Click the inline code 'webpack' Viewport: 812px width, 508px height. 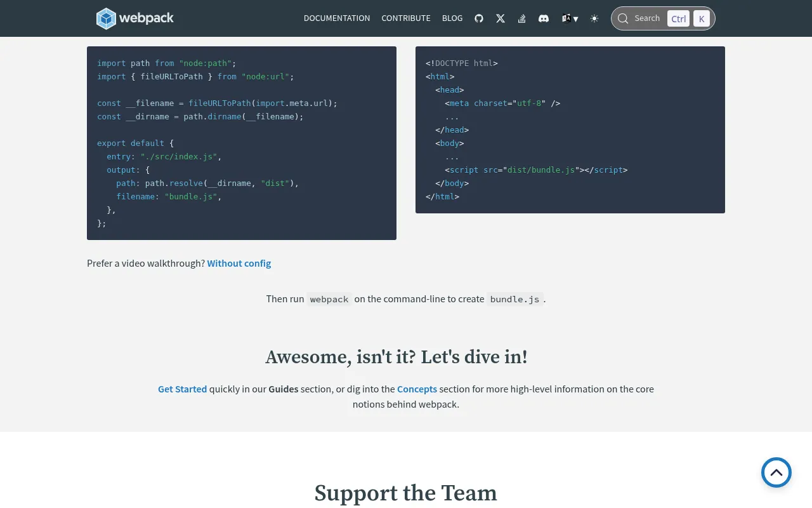click(x=329, y=299)
